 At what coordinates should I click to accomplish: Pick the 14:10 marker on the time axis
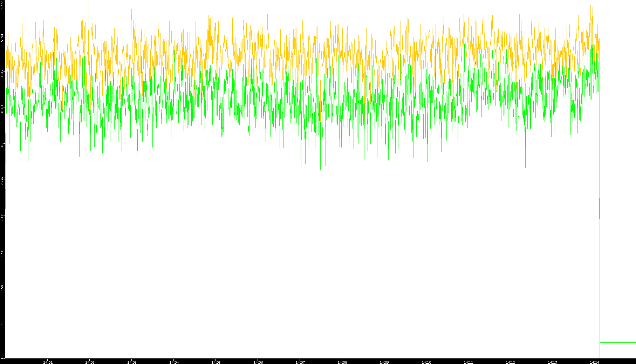[x=426, y=362]
